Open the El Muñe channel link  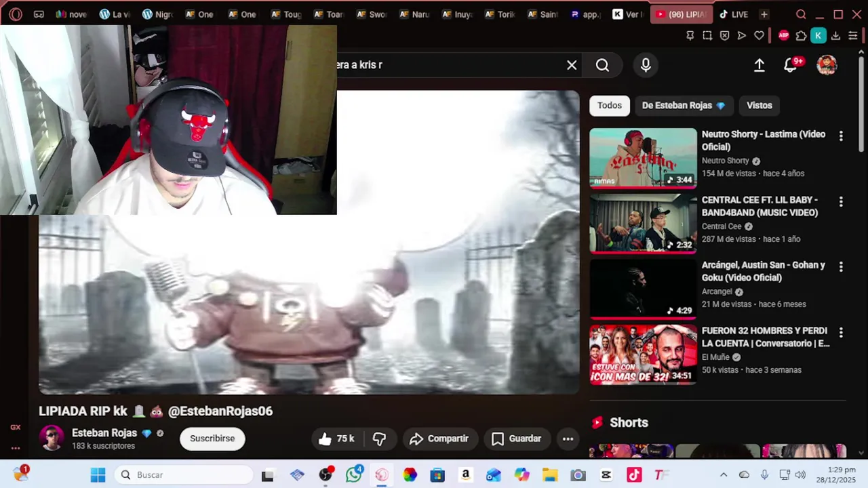tap(715, 357)
